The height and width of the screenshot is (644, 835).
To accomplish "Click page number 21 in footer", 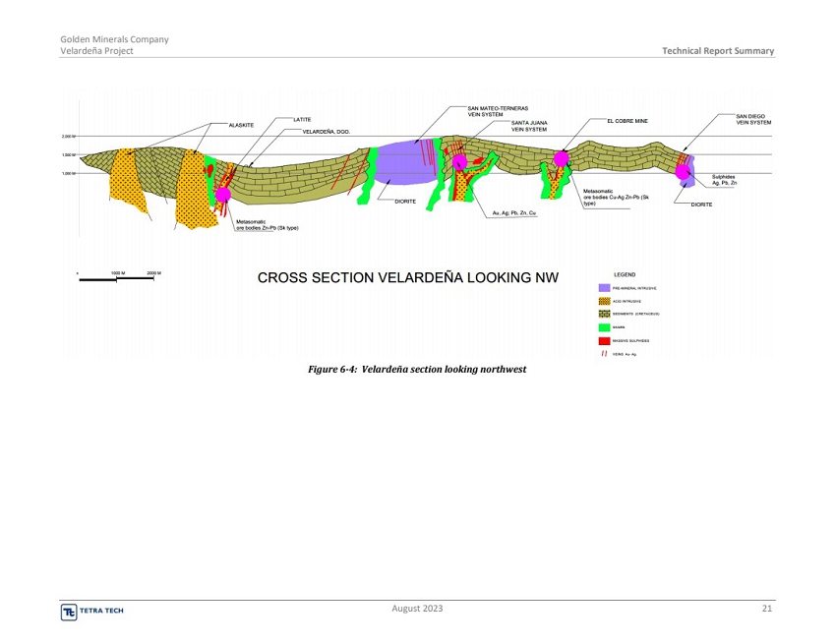I will tap(767, 609).
